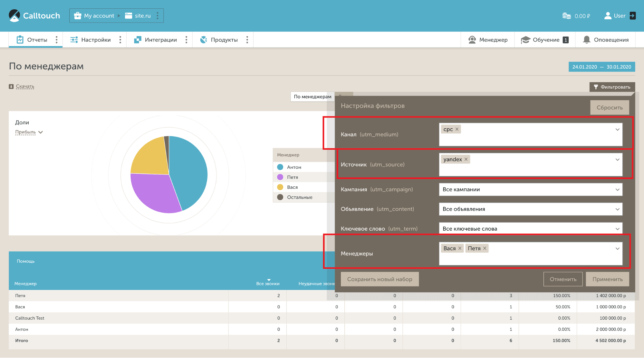Click the Фильтровать button
644x358 pixels.
coord(612,87)
